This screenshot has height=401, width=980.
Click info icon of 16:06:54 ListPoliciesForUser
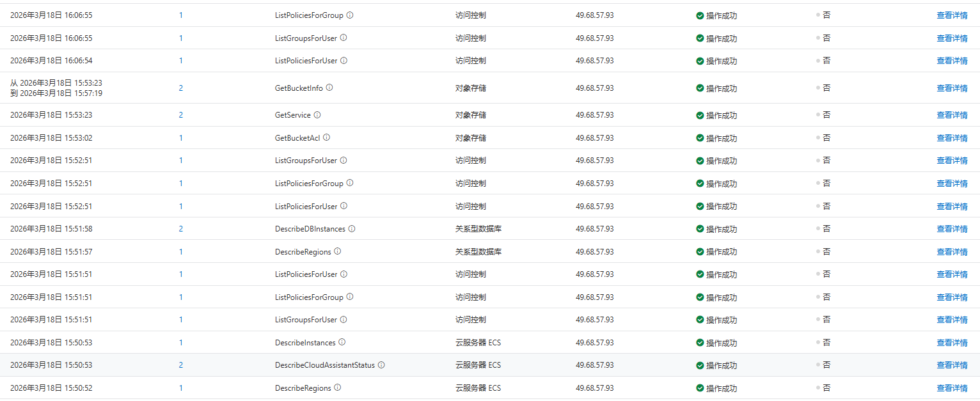coord(344,61)
